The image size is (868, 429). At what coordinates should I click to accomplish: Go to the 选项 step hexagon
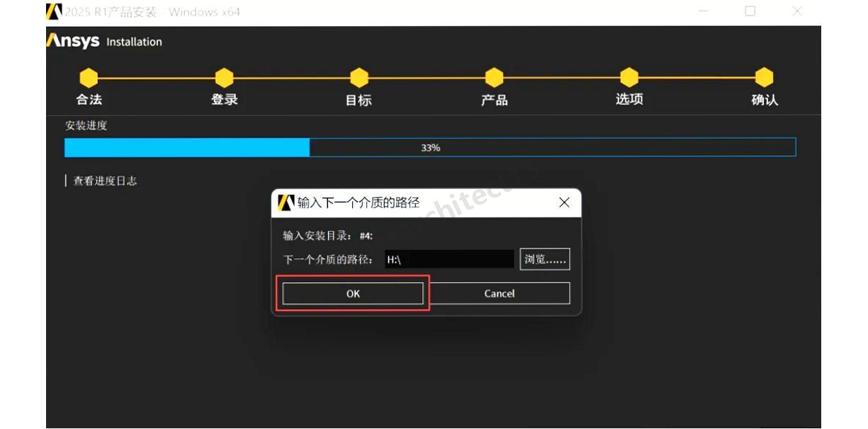click(629, 78)
